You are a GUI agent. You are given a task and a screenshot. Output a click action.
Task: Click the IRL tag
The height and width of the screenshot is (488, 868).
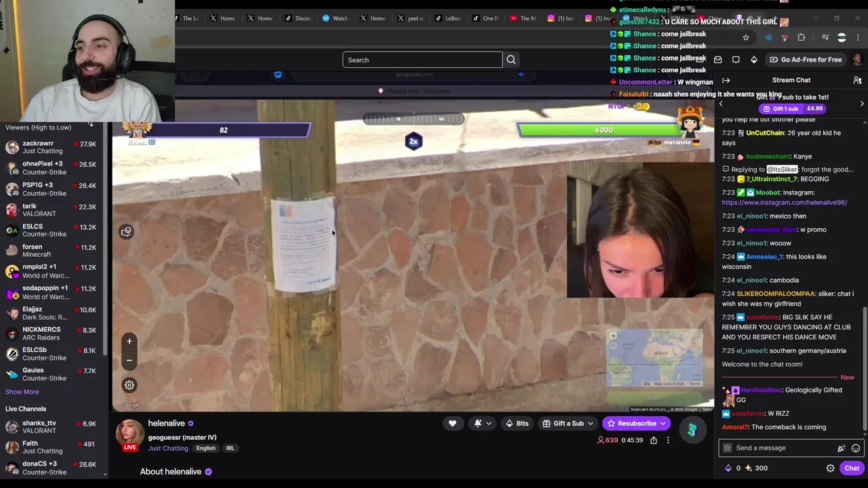pyautogui.click(x=230, y=448)
